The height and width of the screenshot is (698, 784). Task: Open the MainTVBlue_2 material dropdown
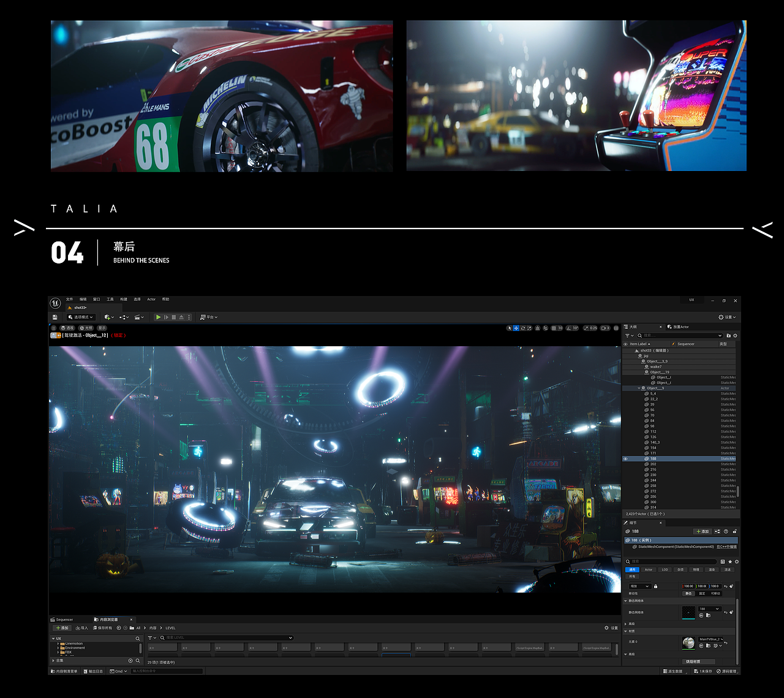(x=711, y=639)
